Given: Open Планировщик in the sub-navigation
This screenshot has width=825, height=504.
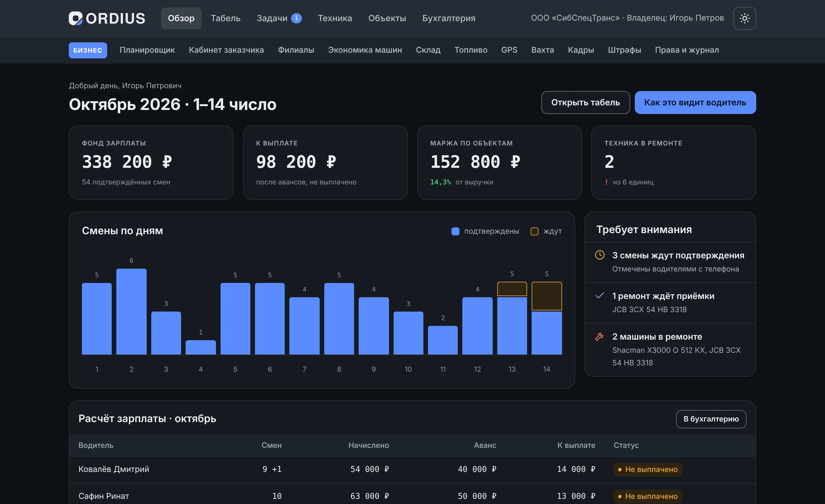Looking at the screenshot, I should tap(147, 50).
